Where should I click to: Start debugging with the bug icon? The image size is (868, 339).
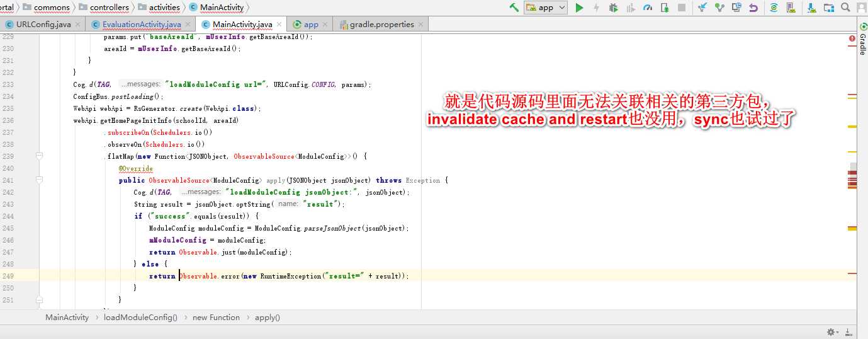614,8
